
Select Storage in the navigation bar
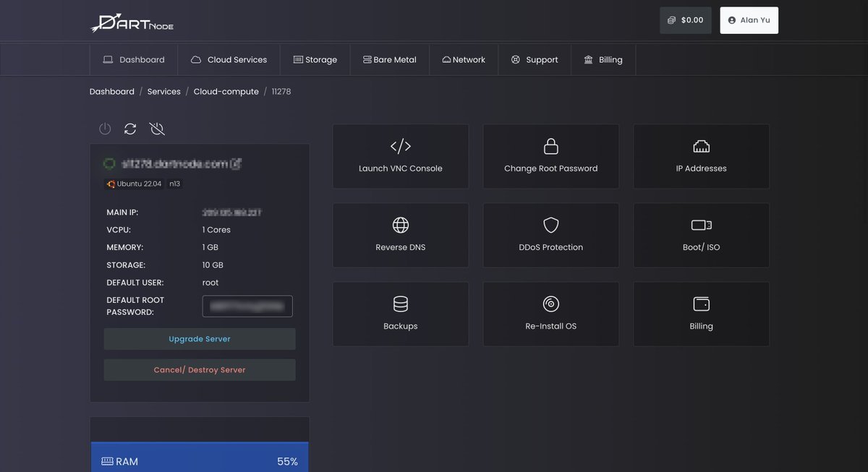pos(315,59)
